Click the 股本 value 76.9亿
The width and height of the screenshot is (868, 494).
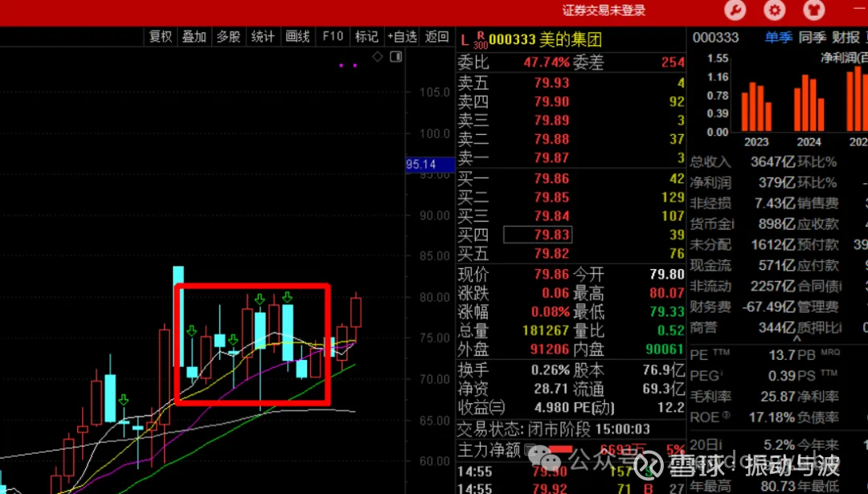[665, 370]
